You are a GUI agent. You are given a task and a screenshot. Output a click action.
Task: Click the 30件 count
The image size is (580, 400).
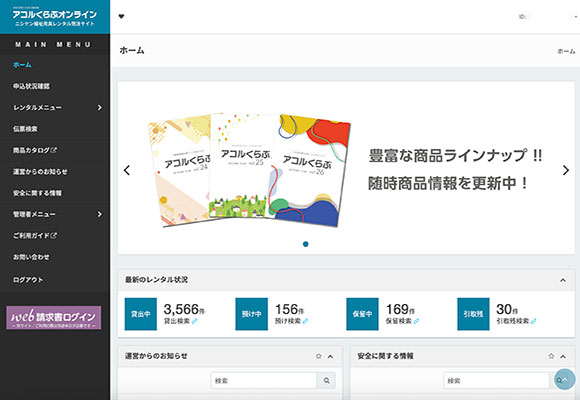[507, 309]
